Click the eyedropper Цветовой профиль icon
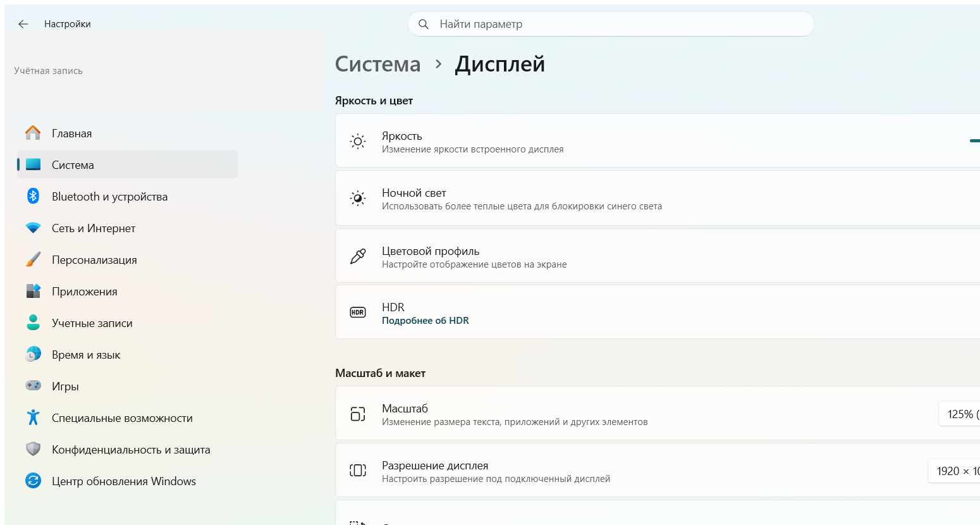Screen dimensions: 980x525 pyautogui.click(x=358, y=256)
